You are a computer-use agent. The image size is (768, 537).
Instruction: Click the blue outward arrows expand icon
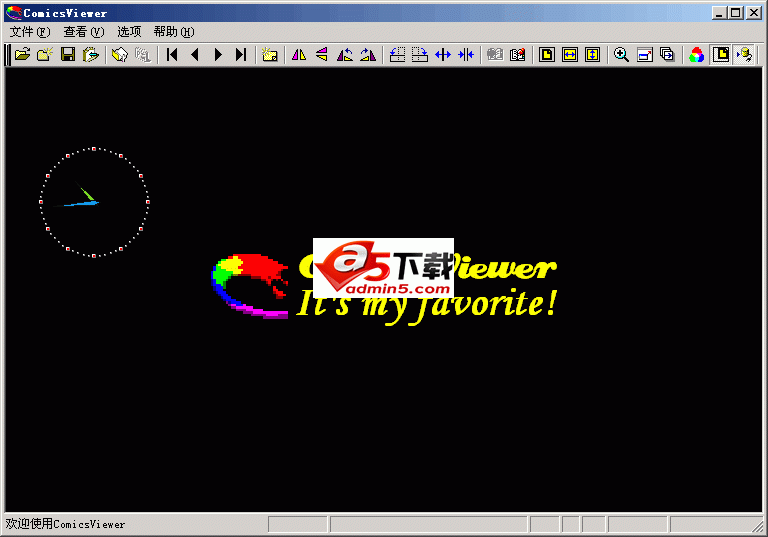coord(443,54)
